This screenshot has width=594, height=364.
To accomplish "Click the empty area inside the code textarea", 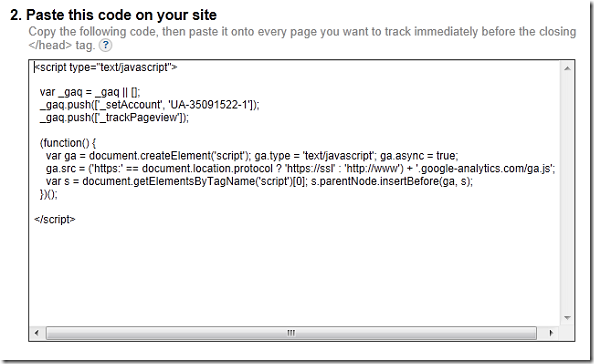I will click(x=295, y=275).
